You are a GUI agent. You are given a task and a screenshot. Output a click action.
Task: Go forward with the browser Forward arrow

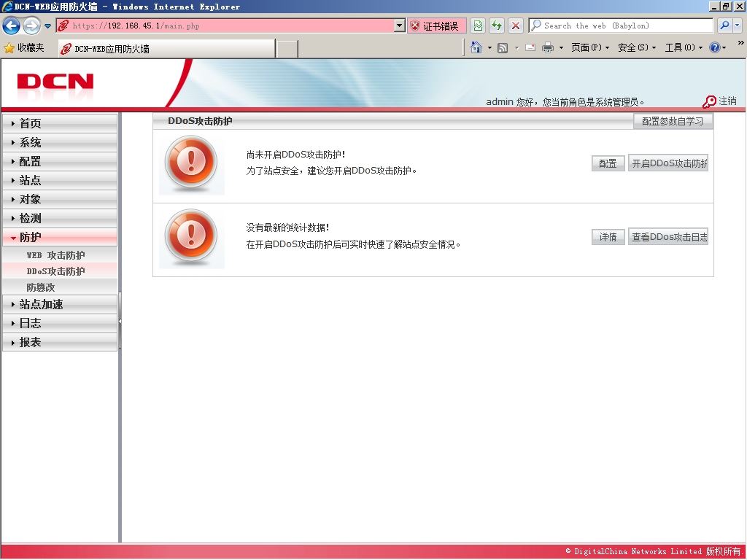tap(31, 26)
